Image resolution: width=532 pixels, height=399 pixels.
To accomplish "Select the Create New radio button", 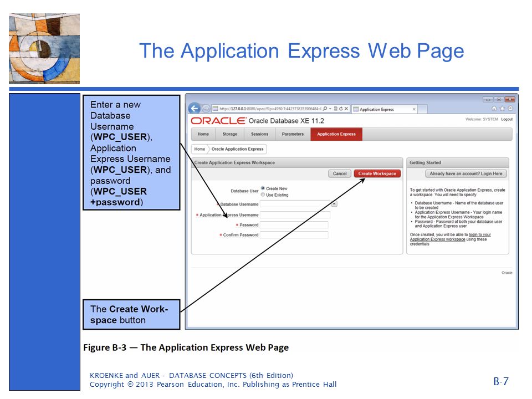I will click(x=263, y=188).
